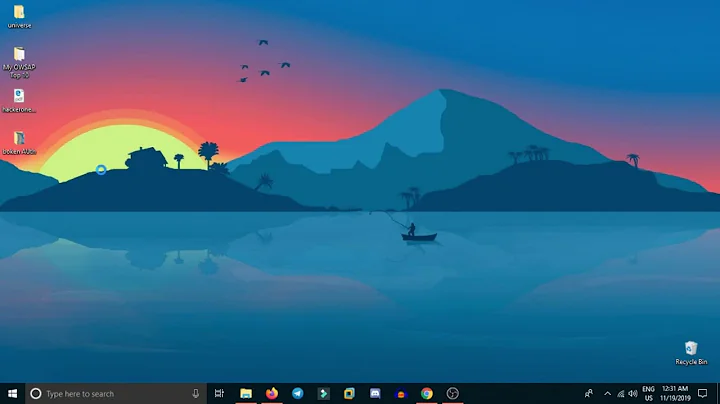Focus the 'Type here to search' box
Image resolution: width=720 pixels, height=404 pixels.
coord(116,393)
